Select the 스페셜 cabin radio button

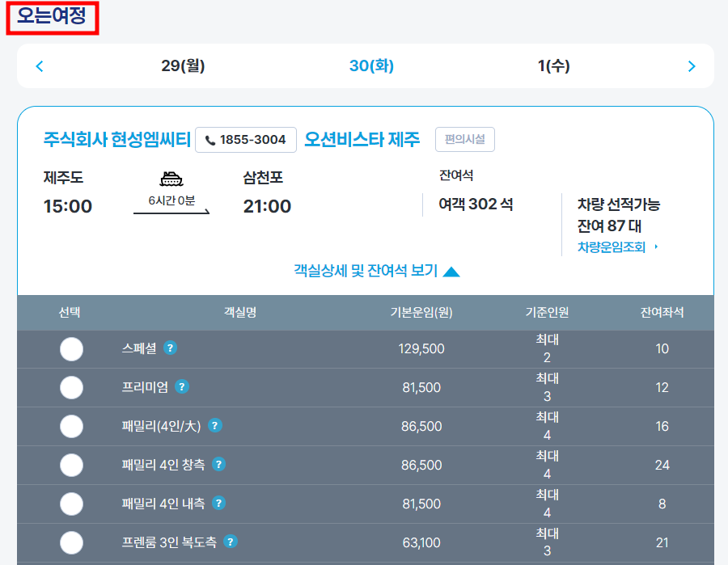pos(71,348)
